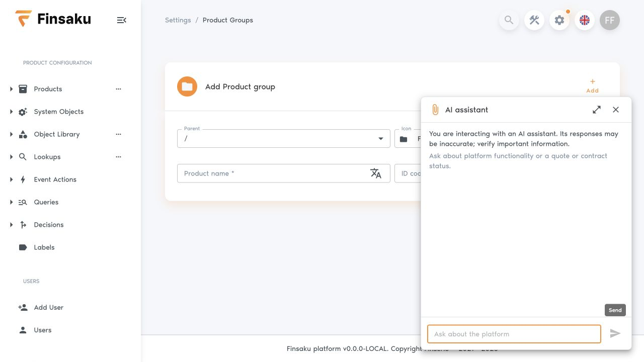Click the AI inaccuracy disclaimer text
This screenshot has height=362, width=644.
(524, 139)
